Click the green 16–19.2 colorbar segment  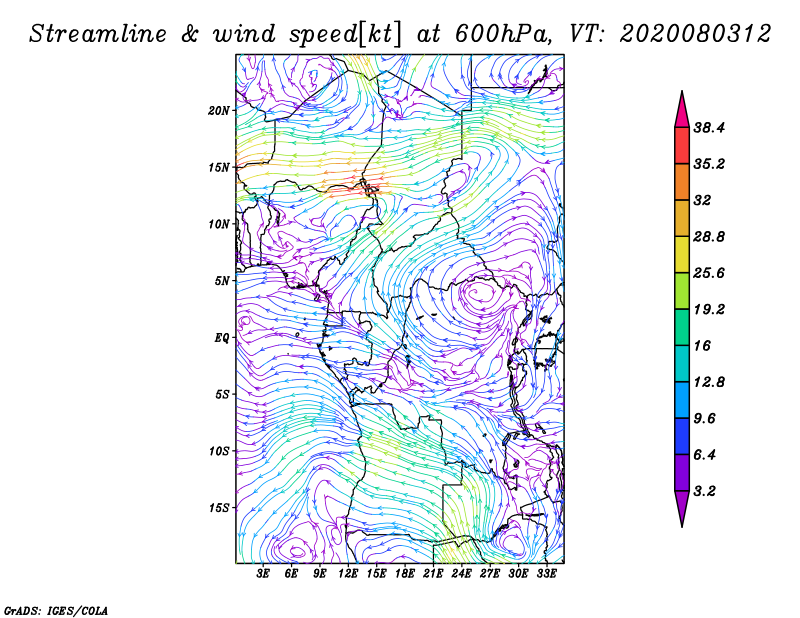tap(682, 327)
